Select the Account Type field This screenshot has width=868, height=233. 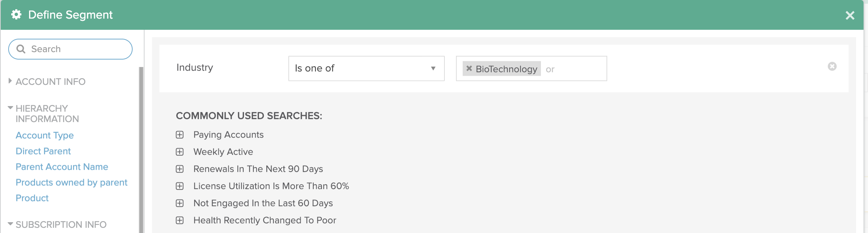tap(45, 135)
